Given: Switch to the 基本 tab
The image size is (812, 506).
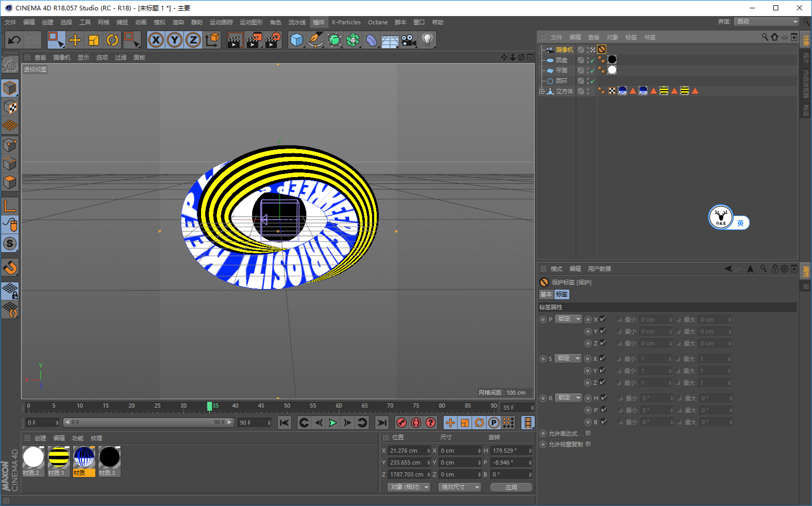Looking at the screenshot, I should (546, 294).
